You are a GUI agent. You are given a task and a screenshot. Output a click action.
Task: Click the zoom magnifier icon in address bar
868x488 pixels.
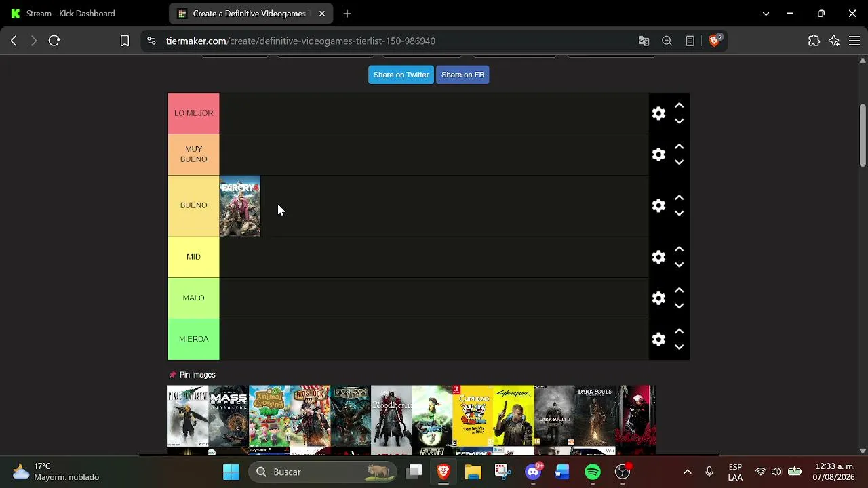point(667,41)
